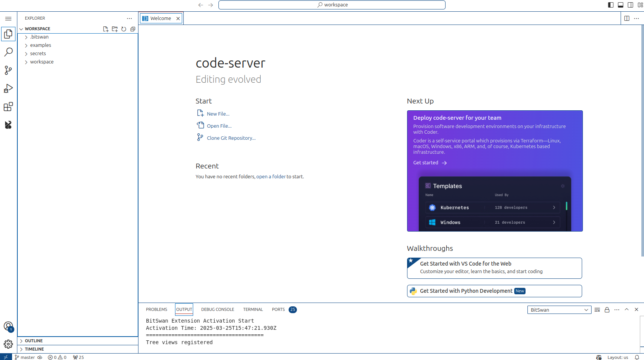Open errors and warnings count in status bar

(57, 357)
